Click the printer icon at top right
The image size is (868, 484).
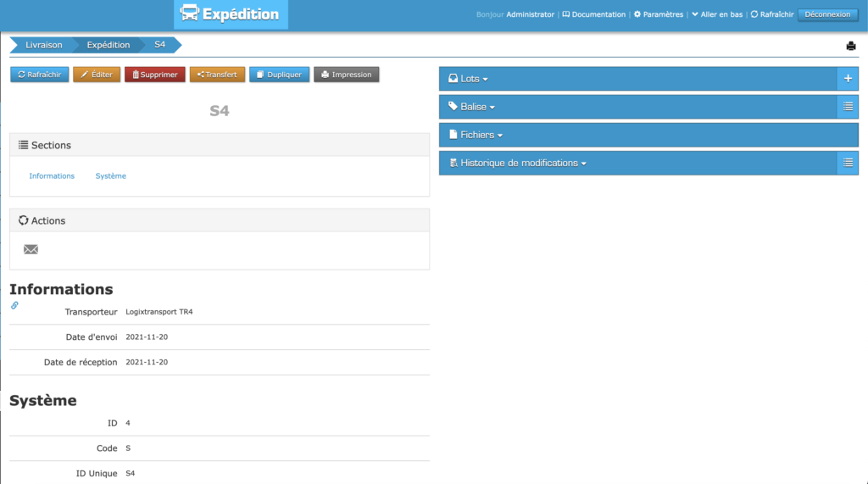coord(850,46)
